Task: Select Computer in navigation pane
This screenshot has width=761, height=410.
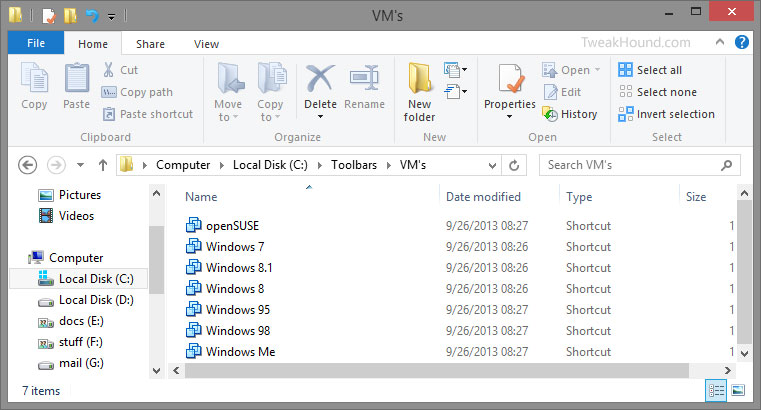Action: pos(66,258)
